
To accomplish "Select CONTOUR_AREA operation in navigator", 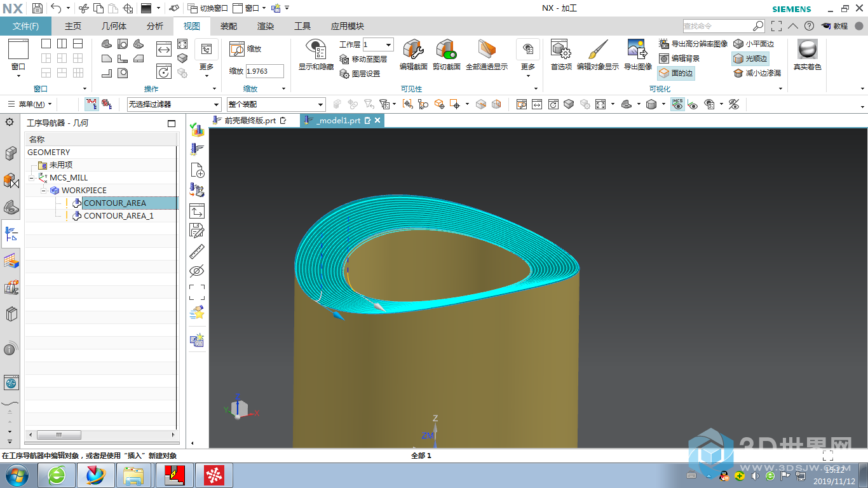I will point(115,203).
